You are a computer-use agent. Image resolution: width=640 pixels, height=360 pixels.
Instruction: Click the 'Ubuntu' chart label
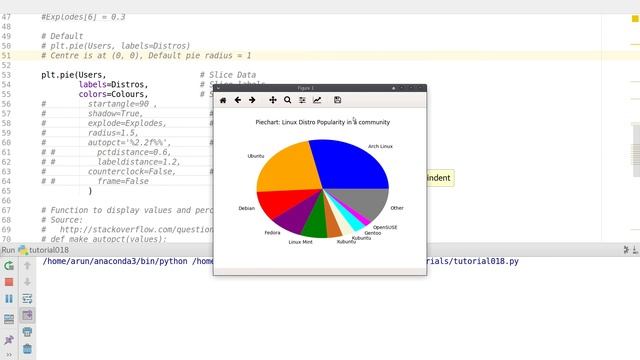[256, 156]
